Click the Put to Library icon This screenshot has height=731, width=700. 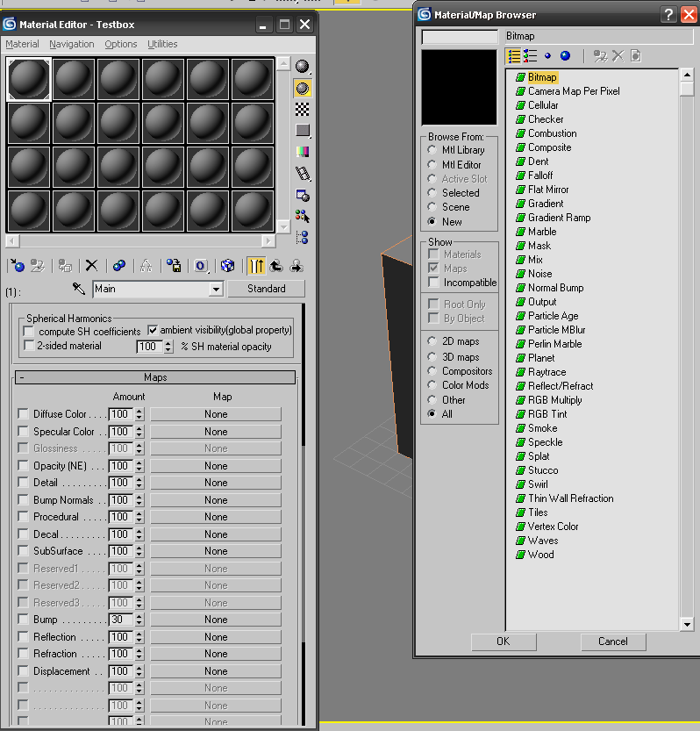pos(174,266)
